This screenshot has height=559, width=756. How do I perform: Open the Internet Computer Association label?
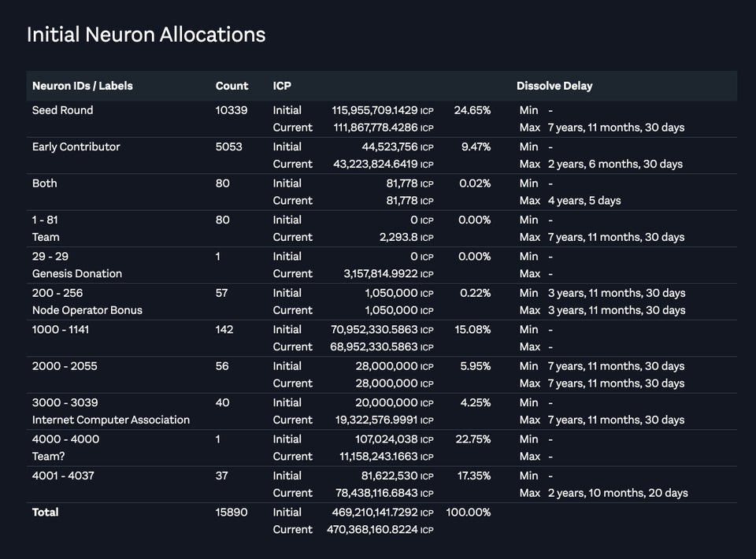[x=111, y=420]
